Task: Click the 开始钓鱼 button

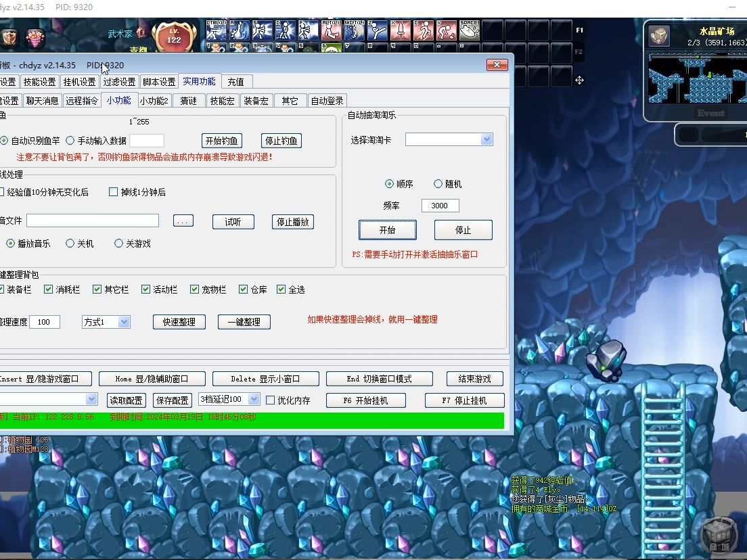Action: [221, 141]
